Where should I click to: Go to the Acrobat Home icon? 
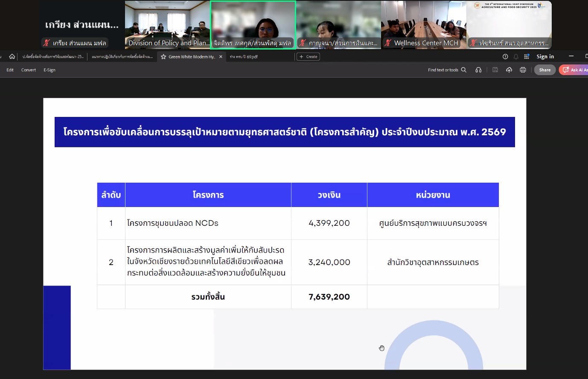[12, 56]
